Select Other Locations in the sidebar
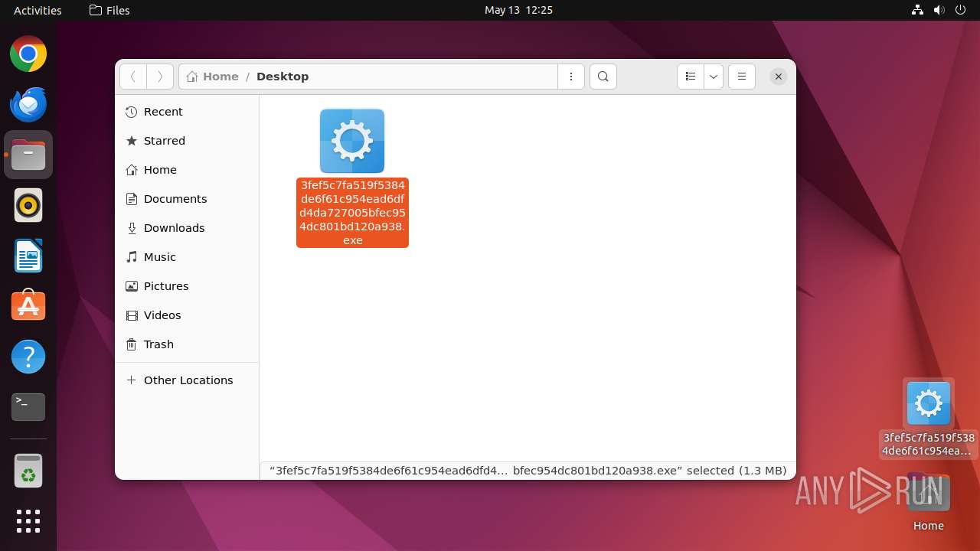Image resolution: width=980 pixels, height=551 pixels. tap(187, 380)
